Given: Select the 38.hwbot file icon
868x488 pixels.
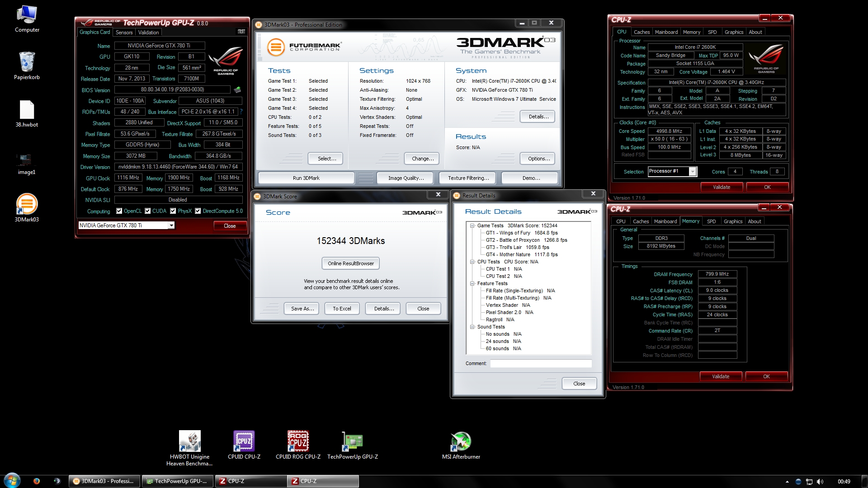Looking at the screenshot, I should click(x=27, y=114).
